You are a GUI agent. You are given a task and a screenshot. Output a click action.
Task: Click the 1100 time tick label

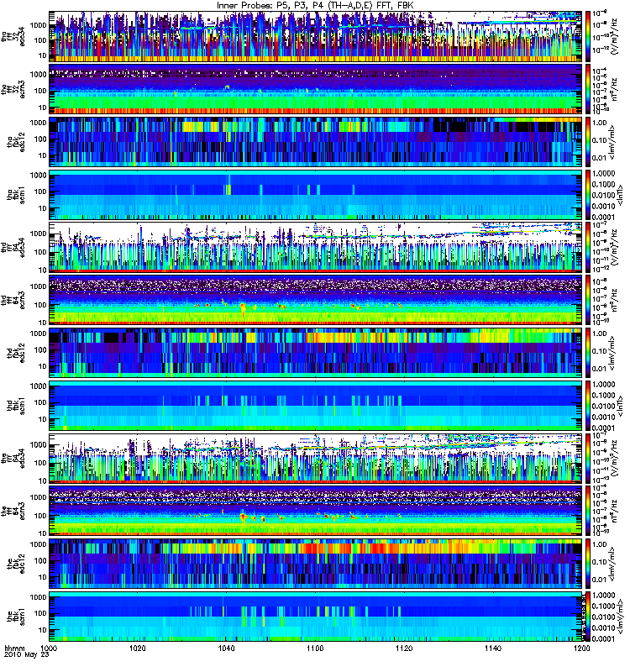tap(315, 648)
